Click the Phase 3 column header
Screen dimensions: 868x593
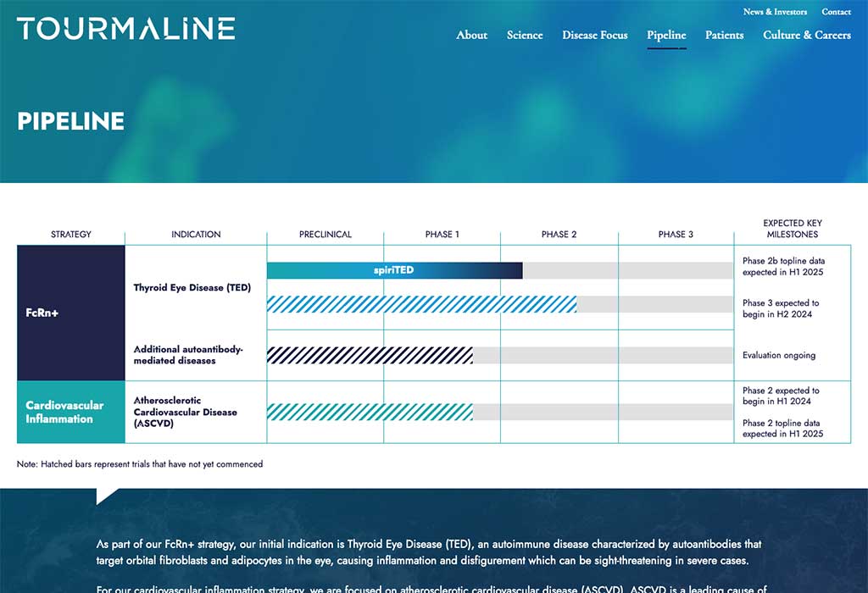[x=675, y=235]
